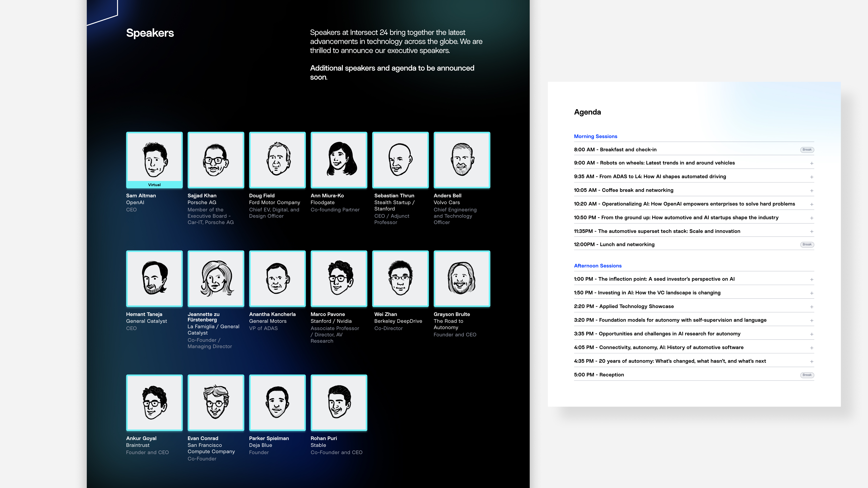The height and width of the screenshot is (488, 868).
Task: Expand 2:20 PM Applied Technology Showcase
Action: point(812,307)
